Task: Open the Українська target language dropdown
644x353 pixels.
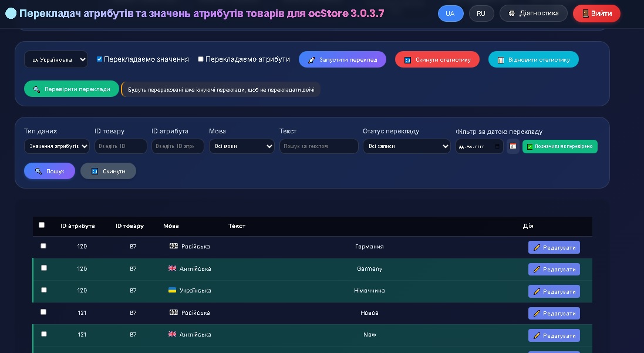Action: 56,59
